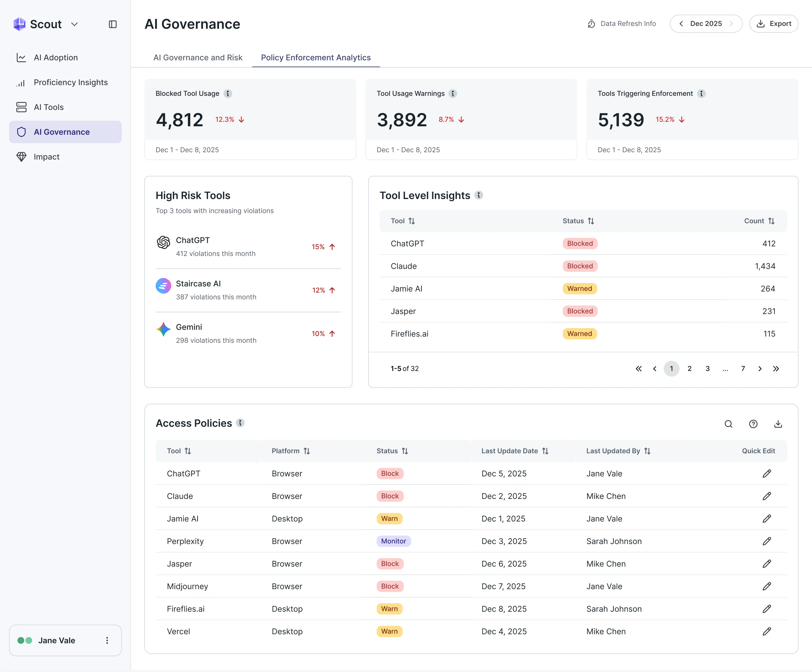Select Policy Enforcement Analytics tab
The height and width of the screenshot is (672, 812).
pyautogui.click(x=315, y=58)
